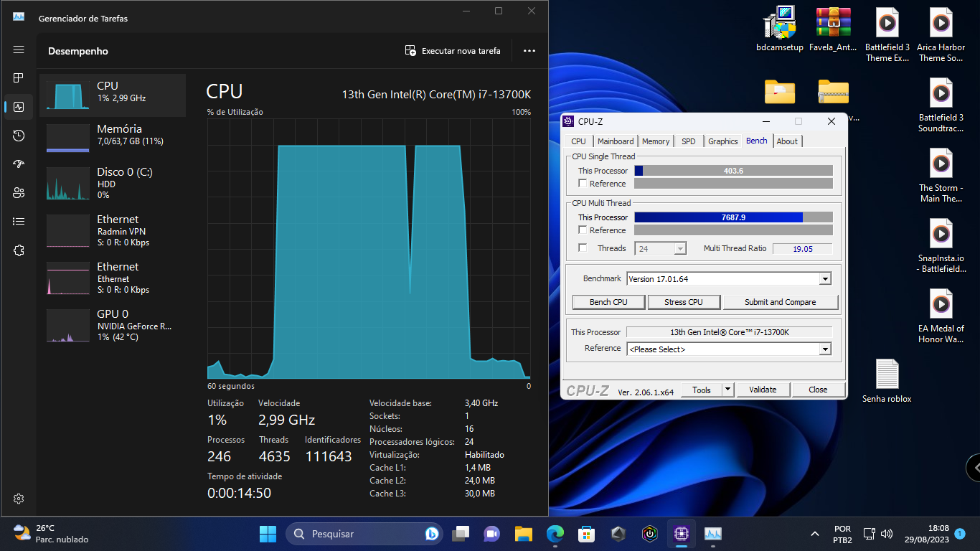Switch to About tab in CPU-Z

787,141
